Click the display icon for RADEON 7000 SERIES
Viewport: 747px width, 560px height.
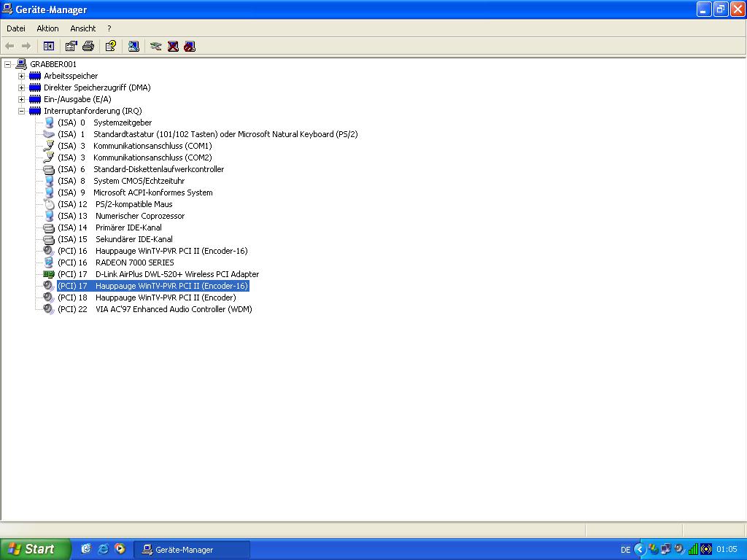[49, 262]
